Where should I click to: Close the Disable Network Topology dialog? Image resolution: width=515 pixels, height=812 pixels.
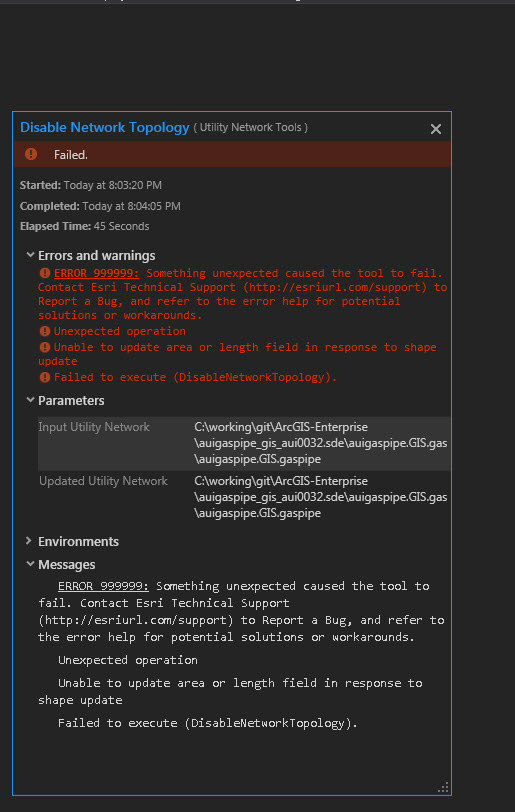coord(436,129)
